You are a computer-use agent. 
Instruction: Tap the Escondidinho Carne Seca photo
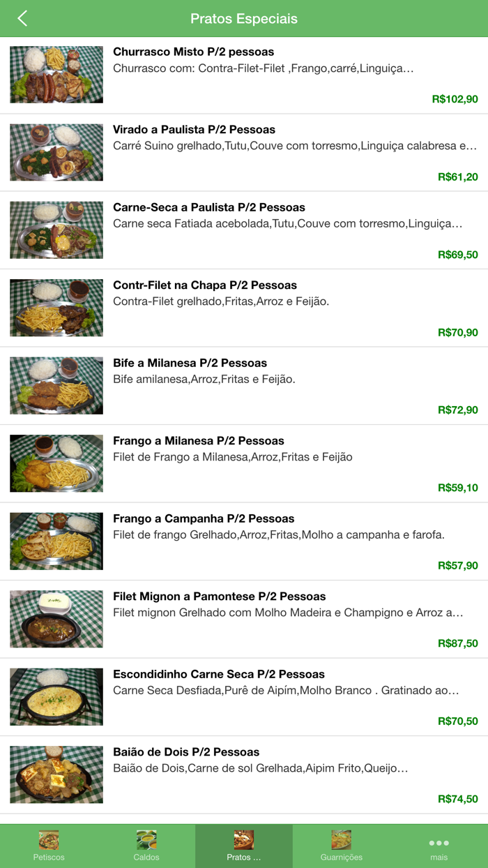point(55,696)
